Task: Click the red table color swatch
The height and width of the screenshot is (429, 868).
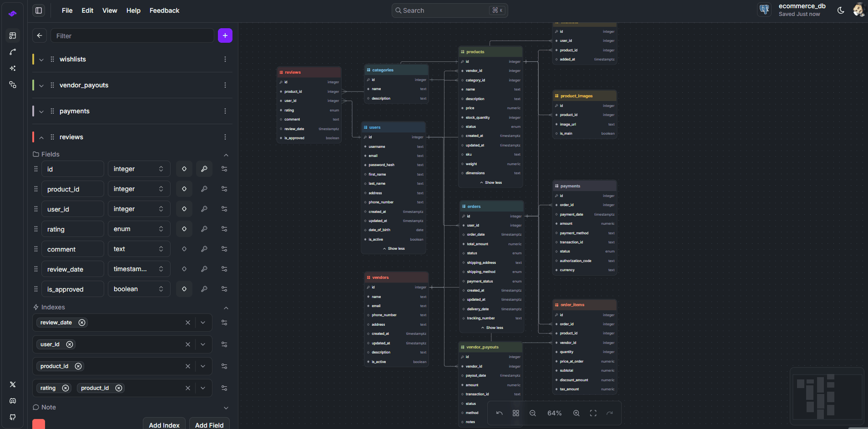Action: point(39,424)
